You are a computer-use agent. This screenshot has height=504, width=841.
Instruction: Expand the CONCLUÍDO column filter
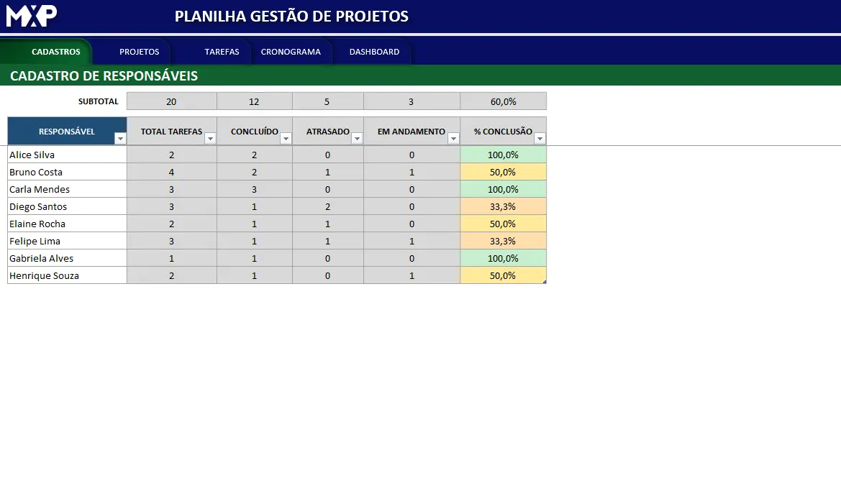(286, 139)
